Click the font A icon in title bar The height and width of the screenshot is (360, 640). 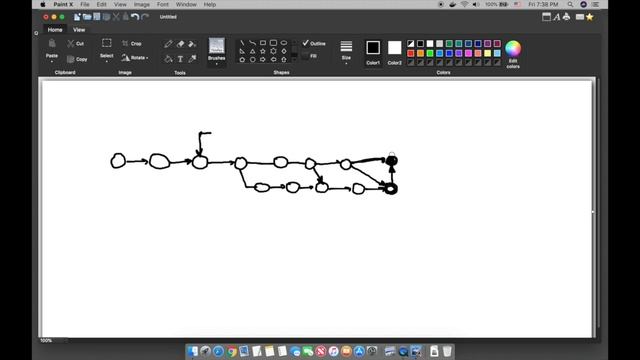(557, 17)
